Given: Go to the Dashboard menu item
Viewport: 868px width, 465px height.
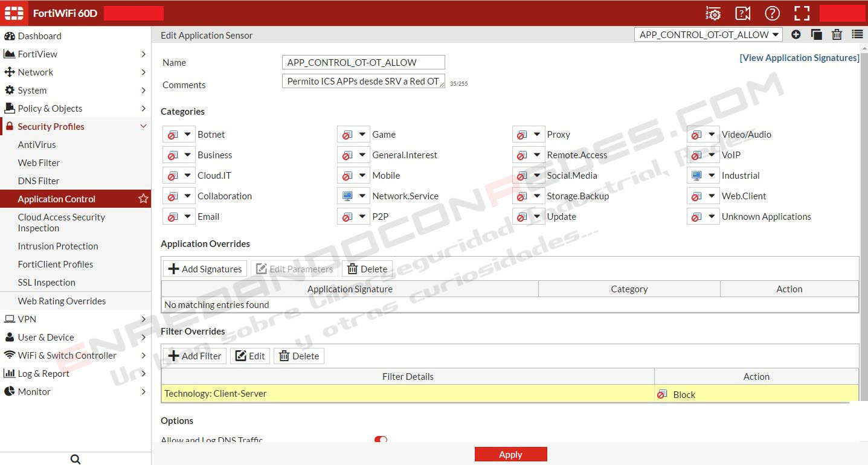Looking at the screenshot, I should (x=39, y=36).
